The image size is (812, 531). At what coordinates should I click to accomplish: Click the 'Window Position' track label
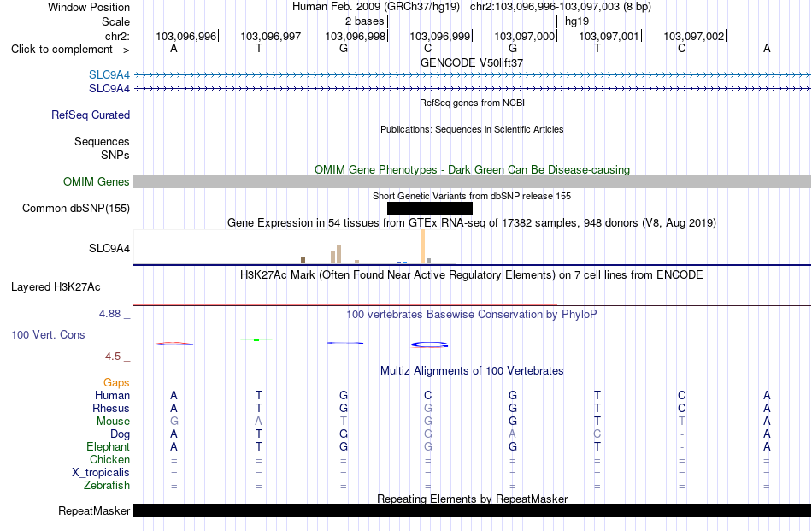pyautogui.click(x=89, y=7)
